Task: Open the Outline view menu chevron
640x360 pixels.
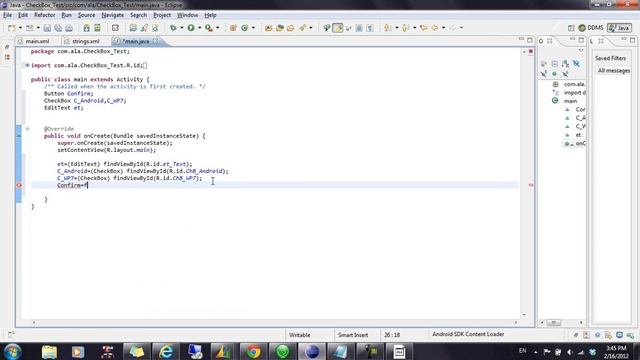Action: tap(581, 50)
